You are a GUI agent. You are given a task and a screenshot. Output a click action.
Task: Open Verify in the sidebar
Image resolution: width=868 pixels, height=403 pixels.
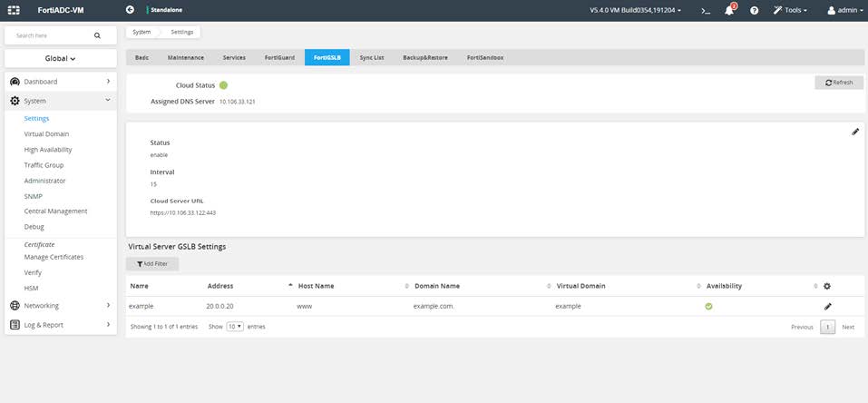(x=33, y=272)
